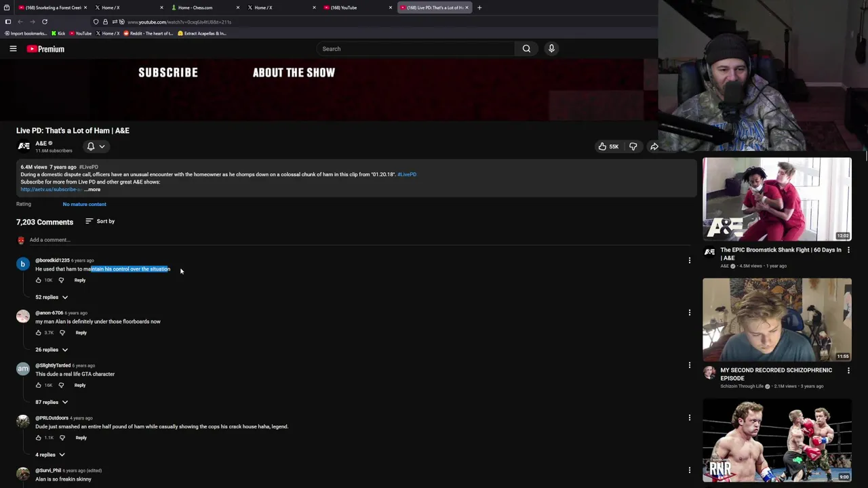868x488 pixels.
Task: Toggle the notification bell for A&E channel
Action: 96,146
